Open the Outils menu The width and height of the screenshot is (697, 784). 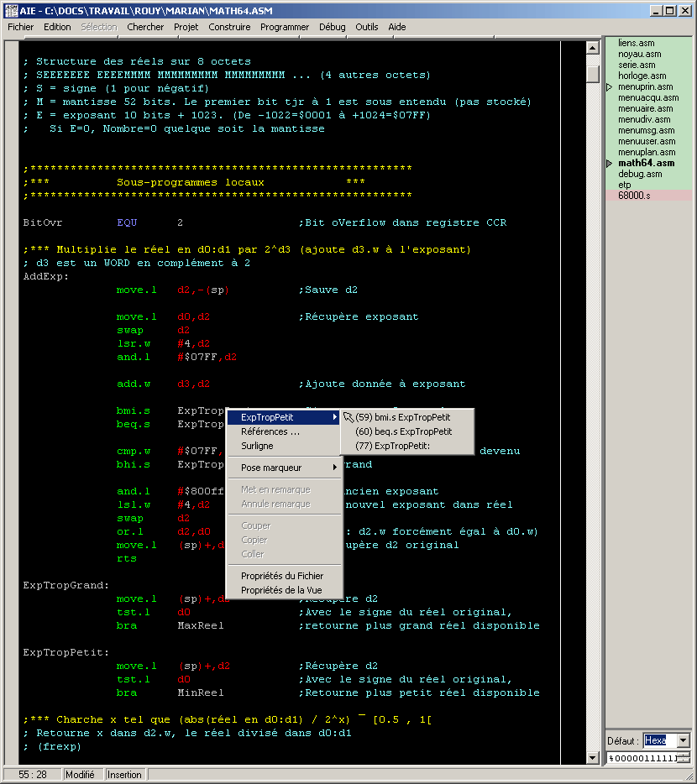point(366,27)
